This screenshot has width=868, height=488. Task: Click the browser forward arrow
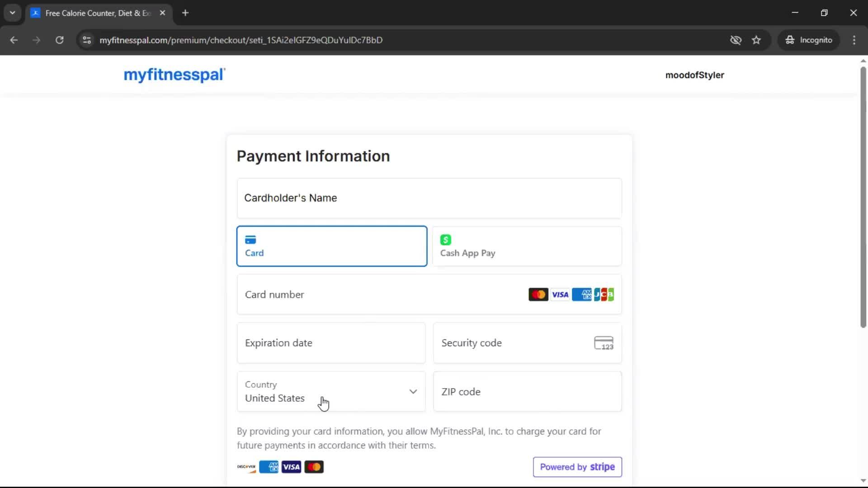[x=37, y=40]
